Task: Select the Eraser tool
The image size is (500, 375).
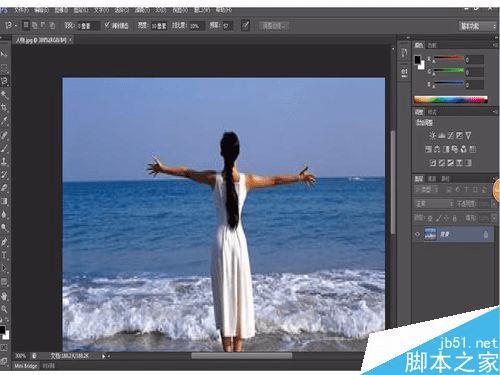Action: [x=4, y=188]
